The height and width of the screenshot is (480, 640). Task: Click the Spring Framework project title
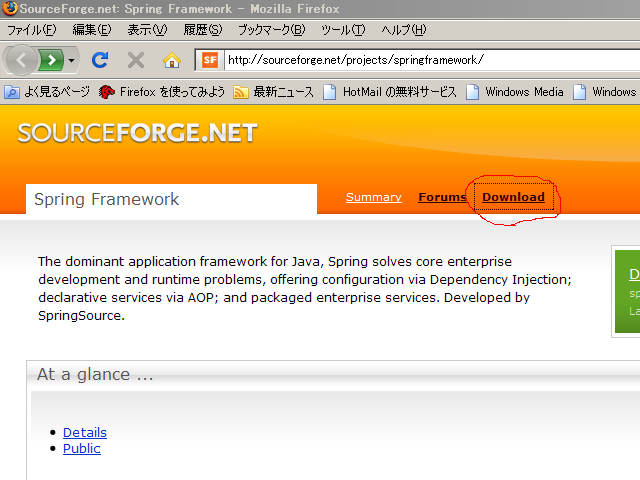[x=107, y=199]
